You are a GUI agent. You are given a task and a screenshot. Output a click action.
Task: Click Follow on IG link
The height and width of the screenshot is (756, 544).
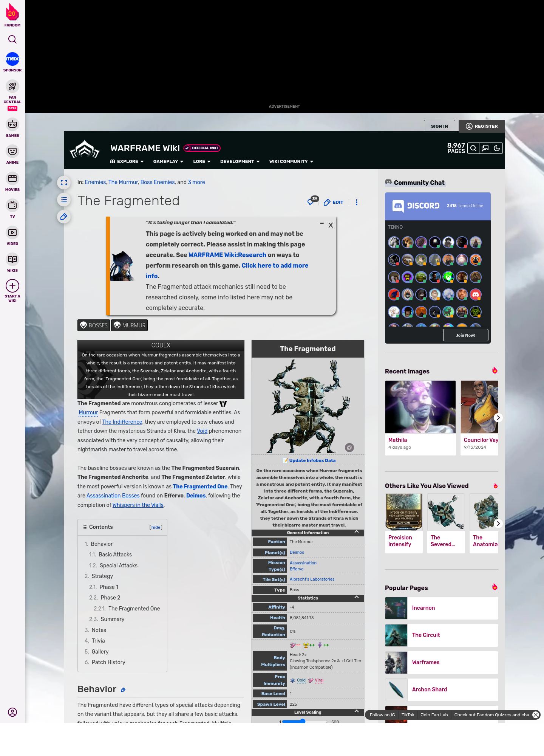(x=382, y=715)
